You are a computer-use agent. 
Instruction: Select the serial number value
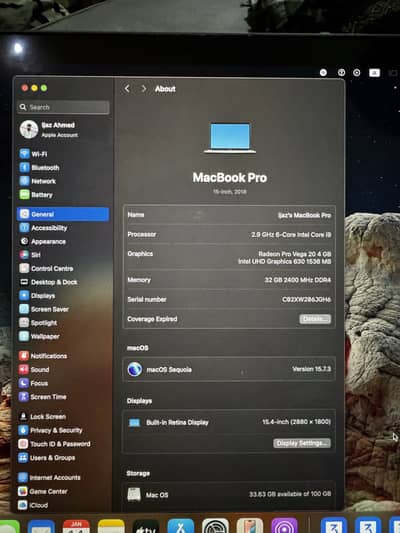pyautogui.click(x=307, y=299)
